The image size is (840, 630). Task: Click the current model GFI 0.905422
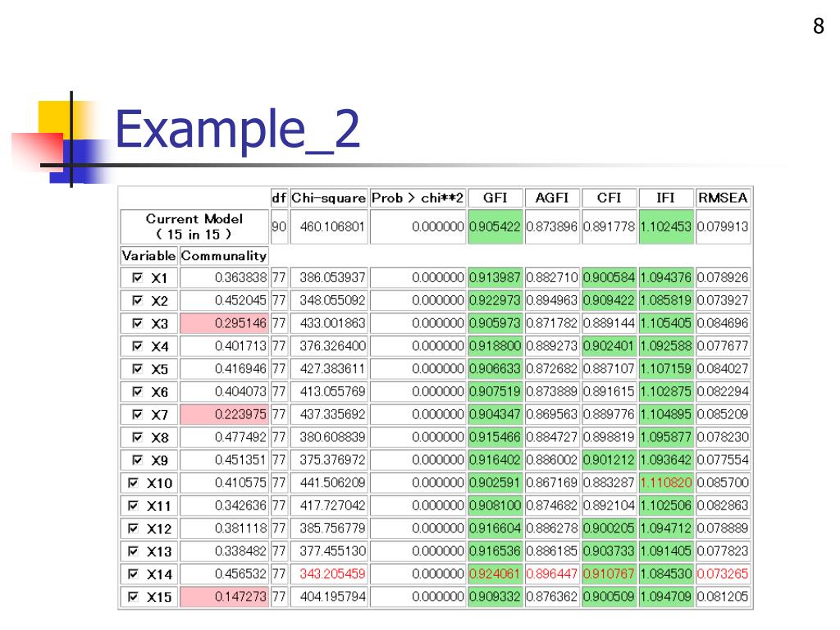(x=495, y=226)
